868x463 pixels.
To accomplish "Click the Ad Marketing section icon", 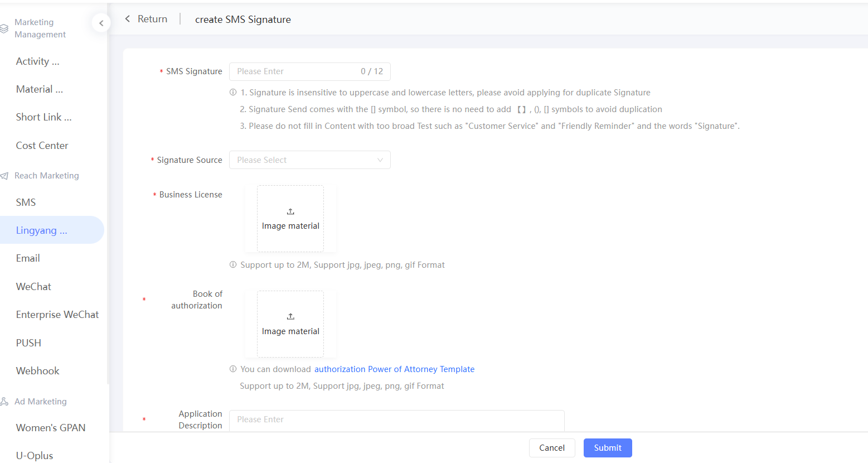I will point(4,402).
